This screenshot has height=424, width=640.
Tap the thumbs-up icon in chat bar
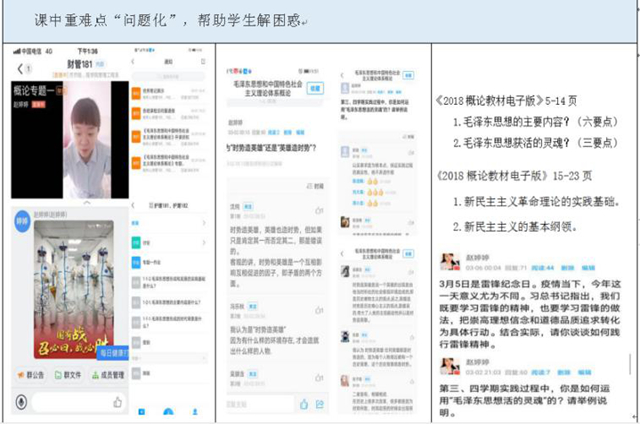coord(117,402)
